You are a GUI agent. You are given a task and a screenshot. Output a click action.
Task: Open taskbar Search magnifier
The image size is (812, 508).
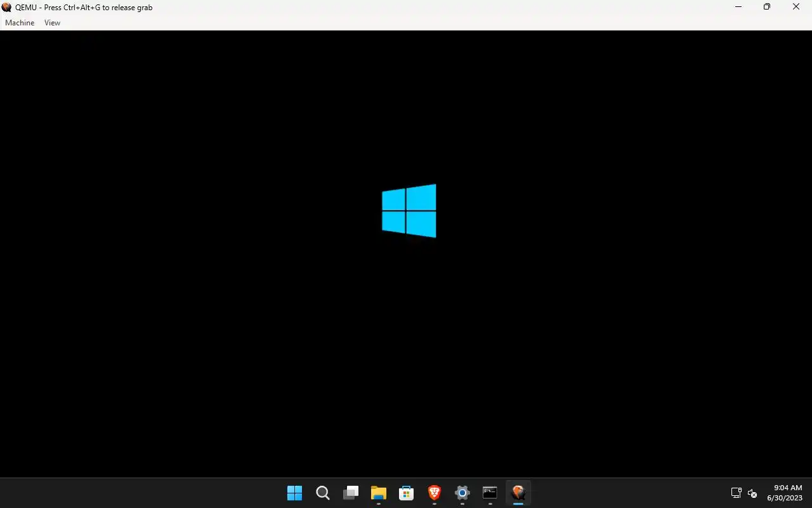[x=322, y=493]
